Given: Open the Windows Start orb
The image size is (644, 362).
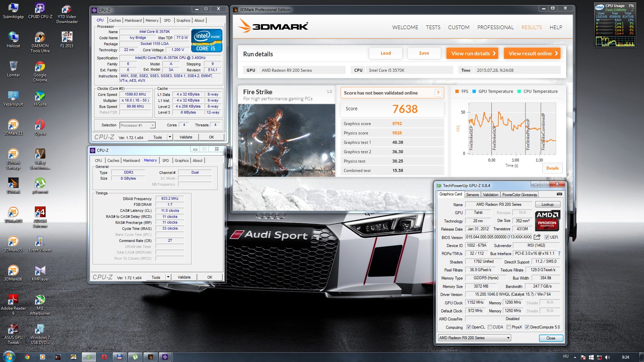Looking at the screenshot, I should pyautogui.click(x=9, y=356).
